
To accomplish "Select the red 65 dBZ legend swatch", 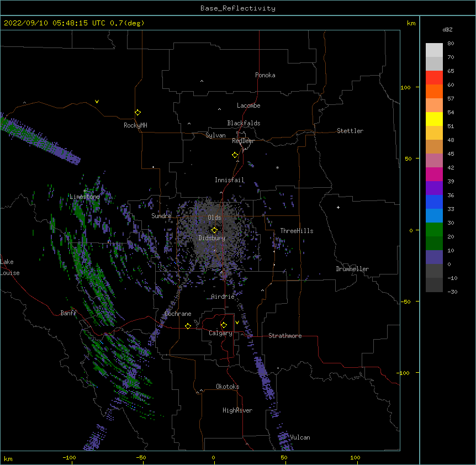I will point(434,78).
